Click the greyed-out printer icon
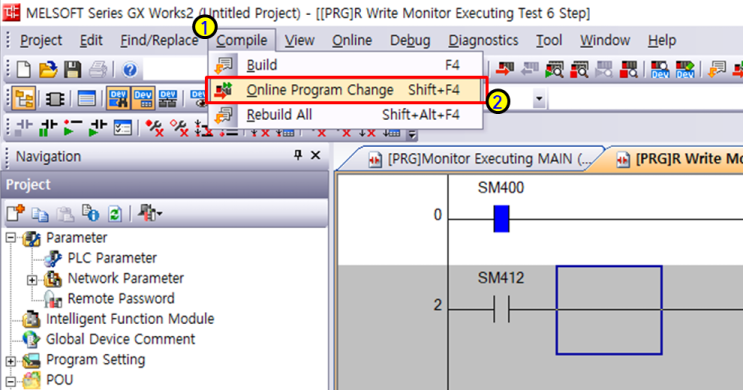The height and width of the screenshot is (390, 743). point(98,70)
